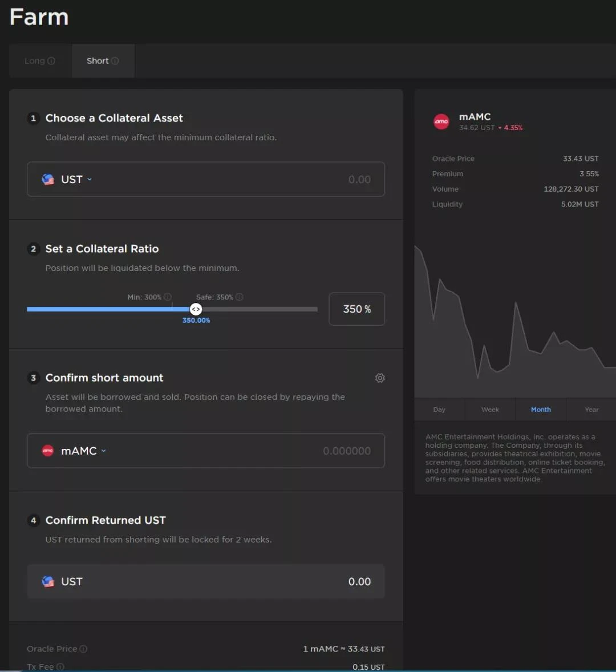Click the info icon beside Long tab
The height and width of the screenshot is (672, 616).
pos(51,61)
